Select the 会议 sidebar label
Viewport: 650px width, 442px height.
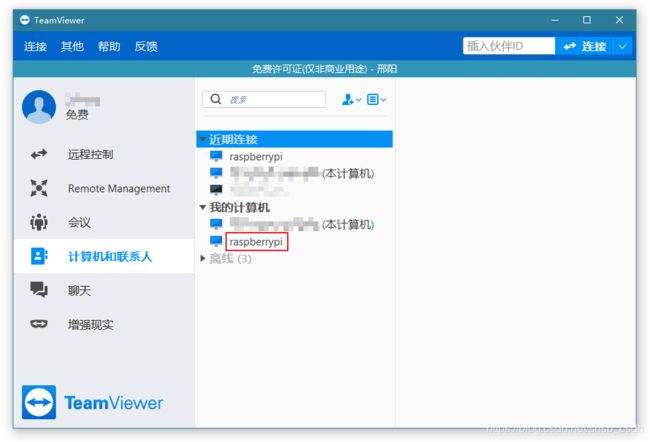click(x=79, y=223)
